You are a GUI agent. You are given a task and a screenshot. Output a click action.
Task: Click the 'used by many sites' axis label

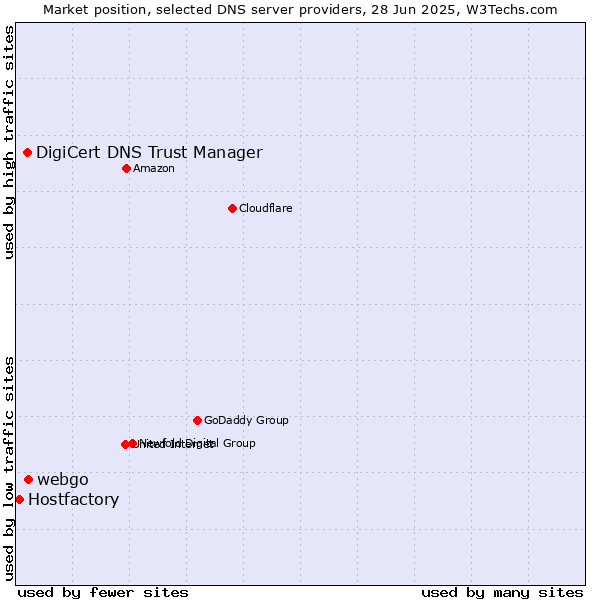point(502,593)
